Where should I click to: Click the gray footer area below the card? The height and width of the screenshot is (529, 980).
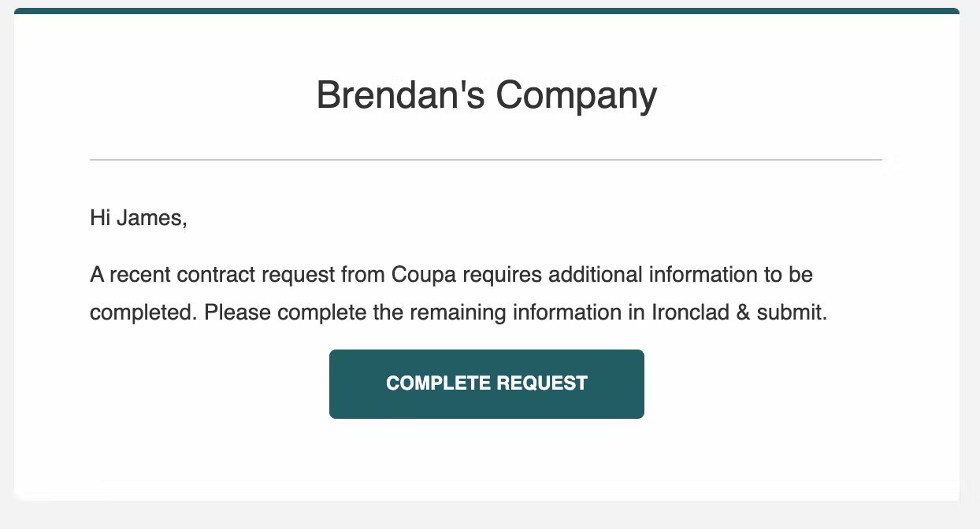[x=490, y=515]
